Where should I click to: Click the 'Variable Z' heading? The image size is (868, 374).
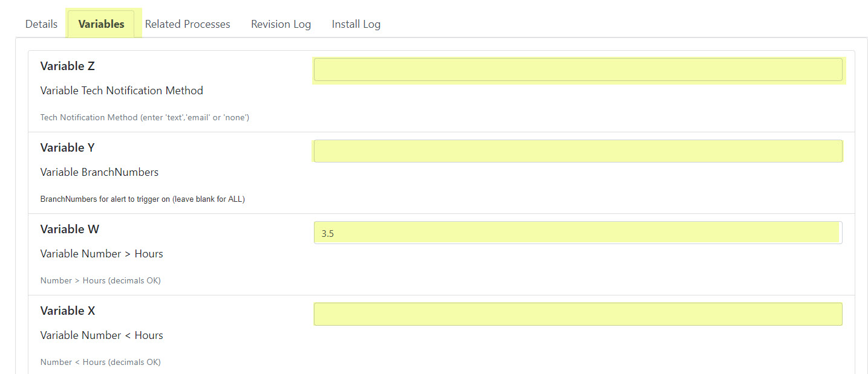68,66
